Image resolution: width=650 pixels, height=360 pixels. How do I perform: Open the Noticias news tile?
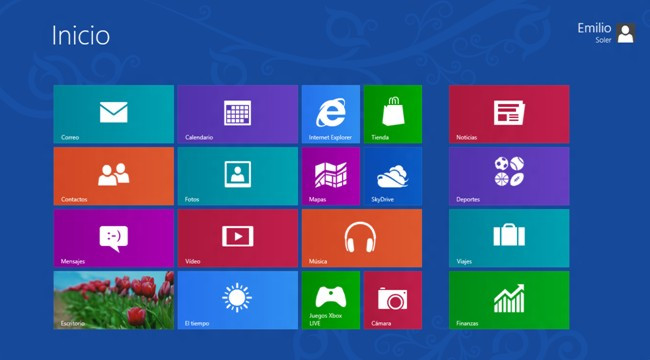(509, 114)
